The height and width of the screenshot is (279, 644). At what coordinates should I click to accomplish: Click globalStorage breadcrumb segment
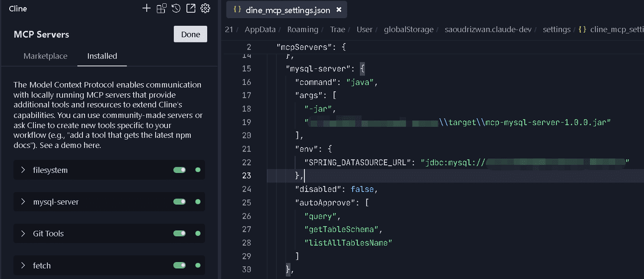(408, 30)
